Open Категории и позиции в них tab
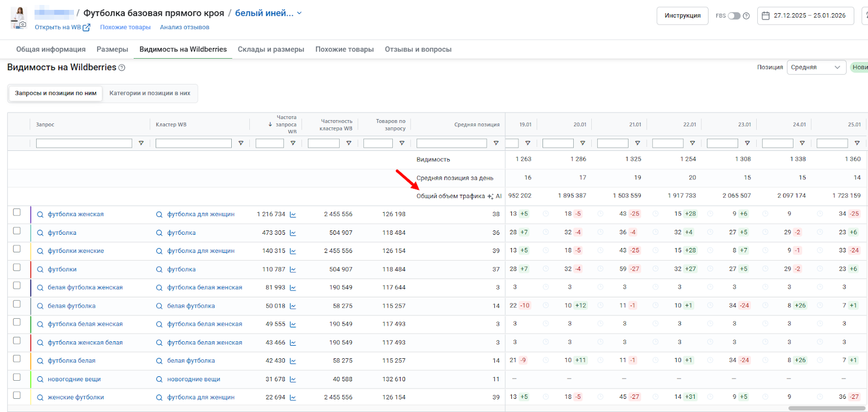Screen dimensions: 868x412 (x=150, y=93)
